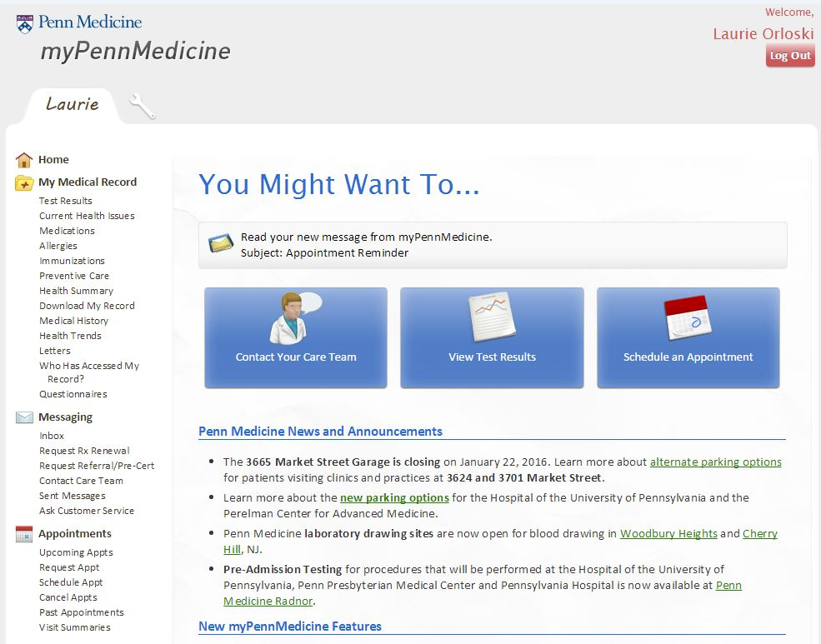Open the wrench settings tab icon

[142, 106]
